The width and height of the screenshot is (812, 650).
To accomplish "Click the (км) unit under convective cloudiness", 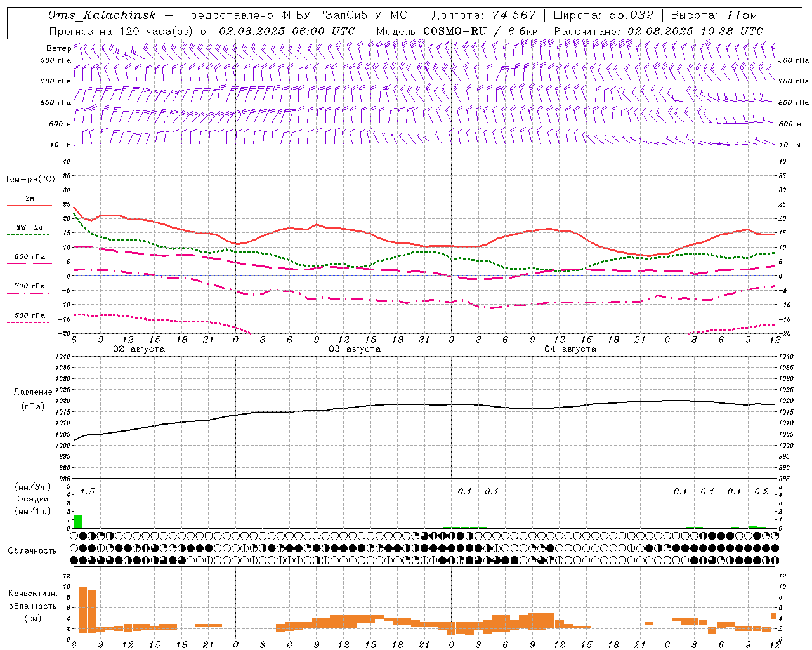I will 32,618.
